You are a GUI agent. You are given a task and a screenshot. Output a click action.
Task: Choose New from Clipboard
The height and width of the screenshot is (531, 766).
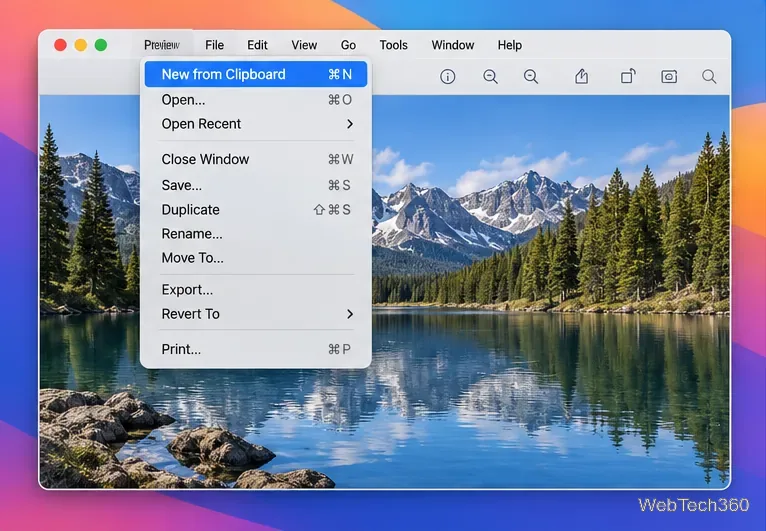256,74
